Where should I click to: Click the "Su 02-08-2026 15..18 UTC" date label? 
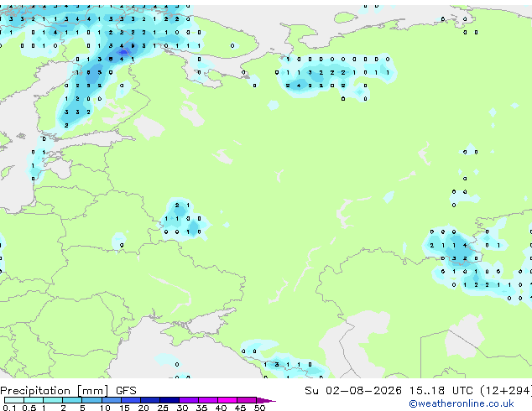(x=389, y=390)
